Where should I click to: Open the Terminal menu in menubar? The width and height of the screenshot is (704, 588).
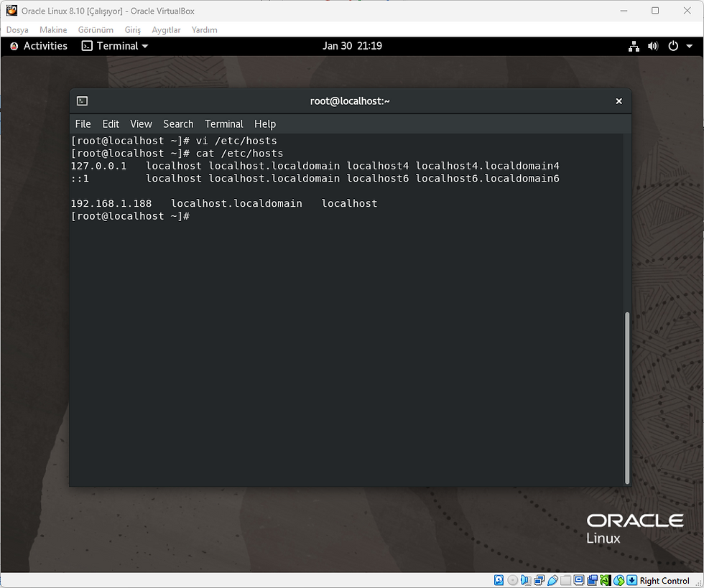[224, 124]
